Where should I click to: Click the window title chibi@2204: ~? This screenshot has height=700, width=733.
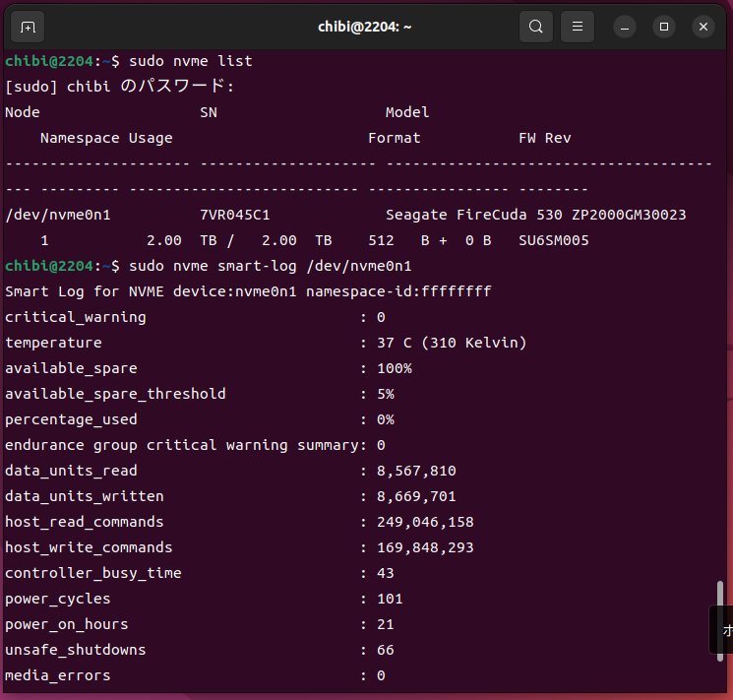click(365, 27)
